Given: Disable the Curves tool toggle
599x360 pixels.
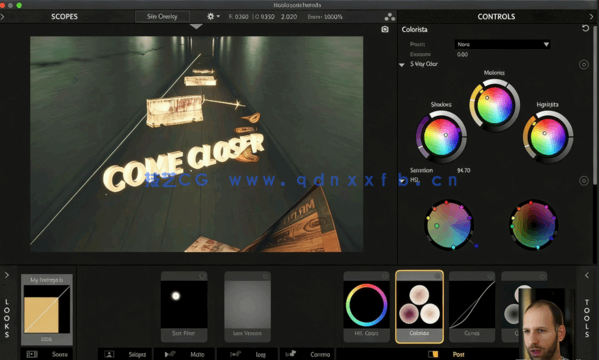Looking at the screenshot, I should pos(491,276).
